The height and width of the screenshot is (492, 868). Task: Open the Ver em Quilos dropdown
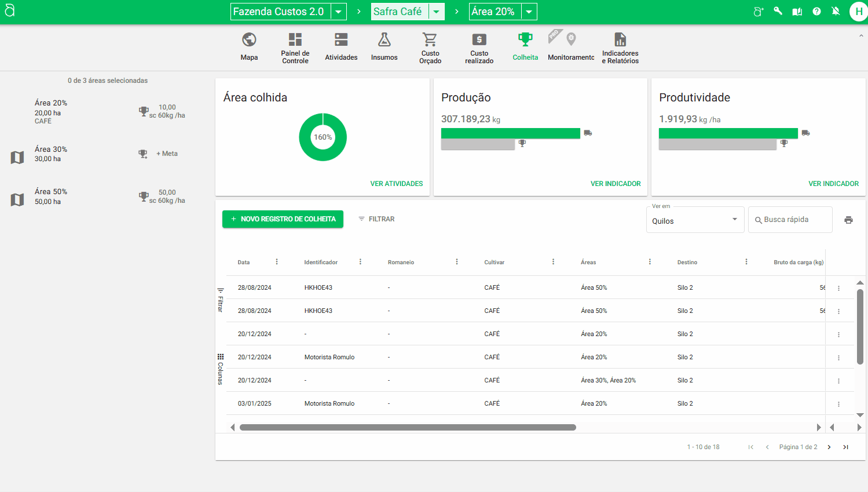click(695, 220)
